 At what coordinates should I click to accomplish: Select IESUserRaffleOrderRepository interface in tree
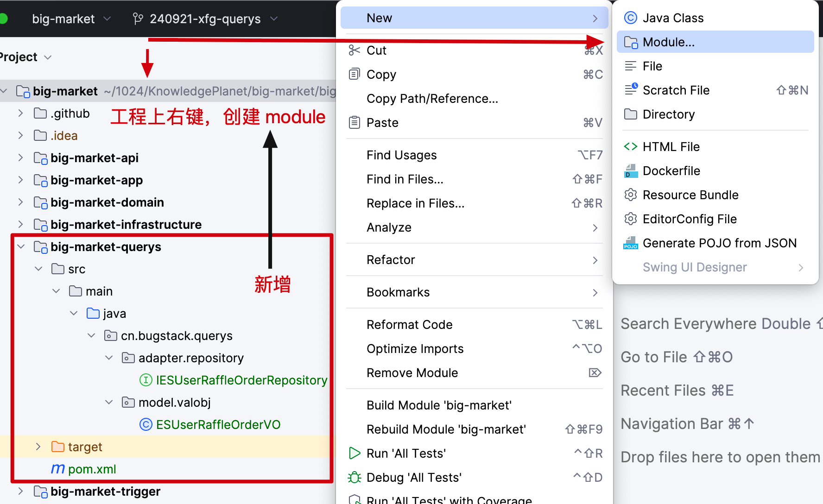(241, 380)
